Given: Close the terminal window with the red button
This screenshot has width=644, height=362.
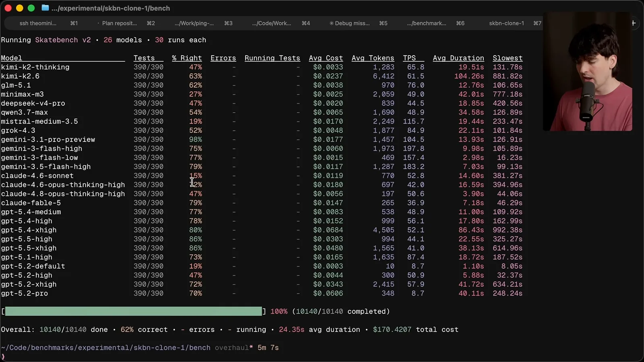Looking at the screenshot, I should coord(8,8).
